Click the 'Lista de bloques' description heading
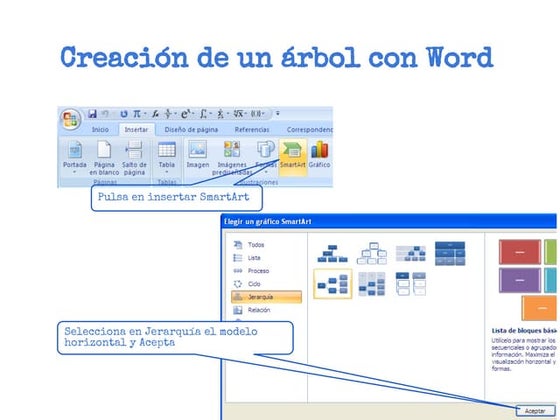Image resolution: width=560 pixels, height=420 pixels. (x=524, y=331)
